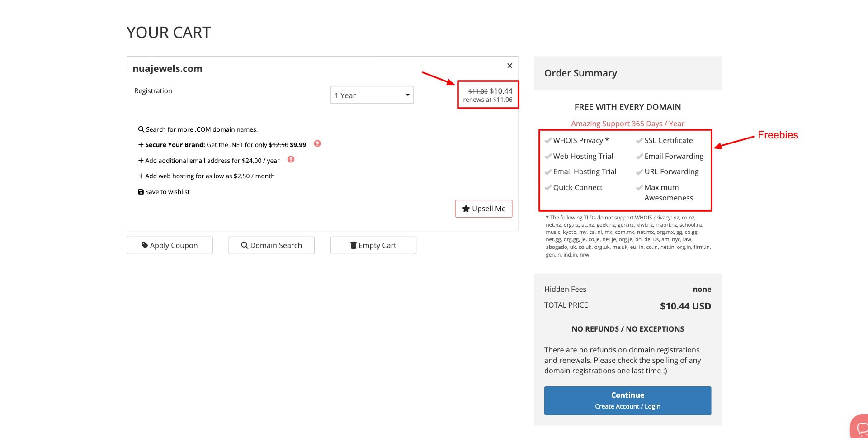Click the SSL Certificate freebie item
The image size is (868, 438).
coord(668,140)
